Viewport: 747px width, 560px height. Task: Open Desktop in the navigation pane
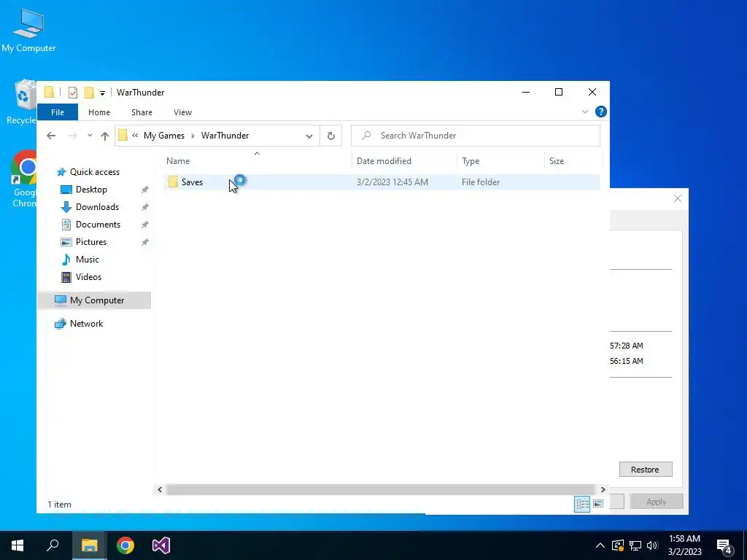click(91, 190)
